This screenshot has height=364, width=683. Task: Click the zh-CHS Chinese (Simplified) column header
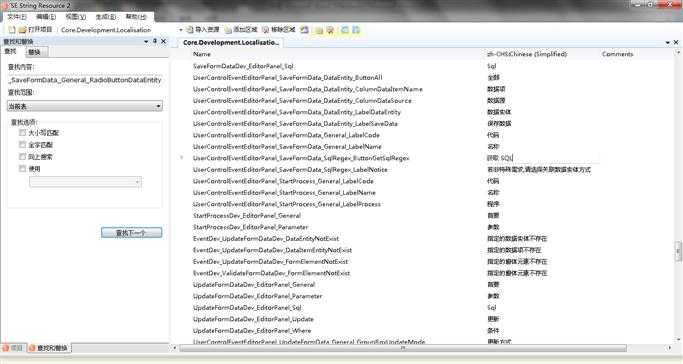(x=527, y=54)
